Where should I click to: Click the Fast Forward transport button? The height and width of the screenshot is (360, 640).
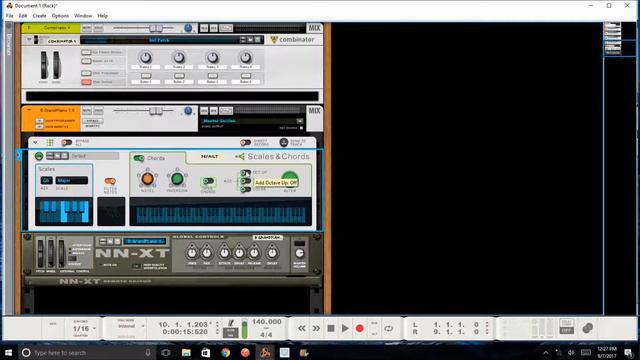pyautogui.click(x=316, y=328)
